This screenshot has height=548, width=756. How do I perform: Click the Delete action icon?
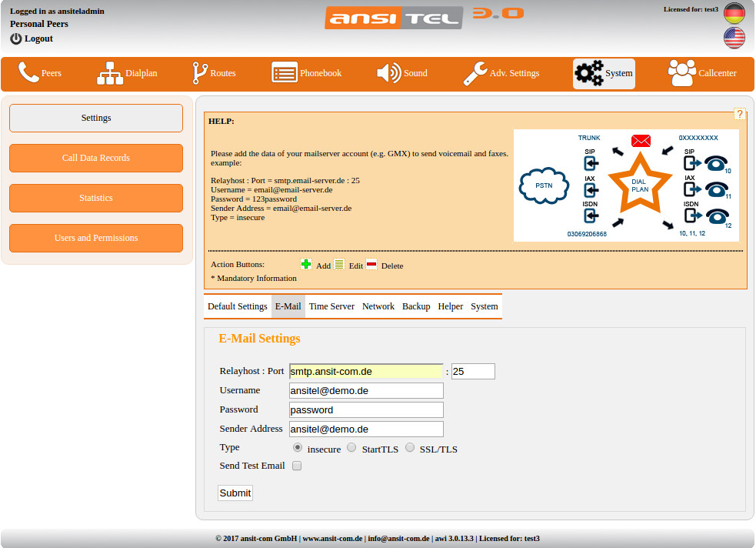371,263
